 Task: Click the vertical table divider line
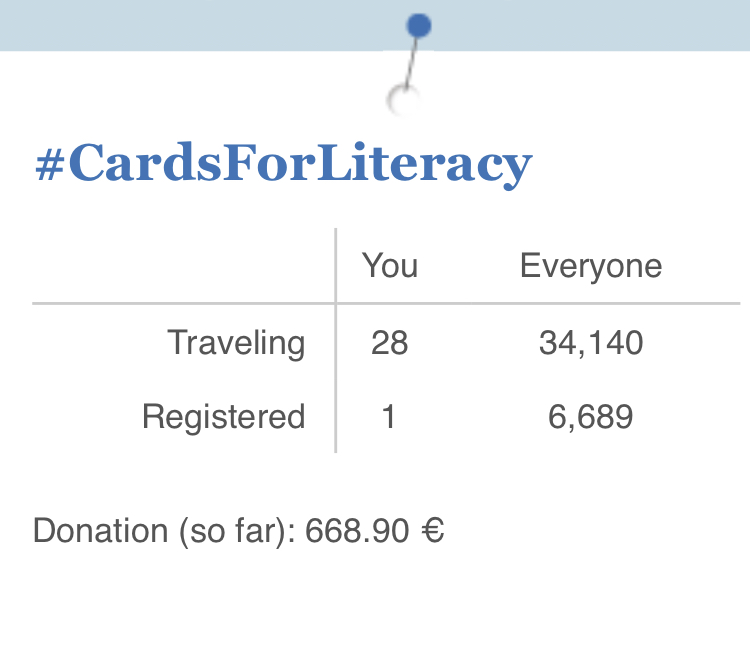pyautogui.click(x=336, y=340)
